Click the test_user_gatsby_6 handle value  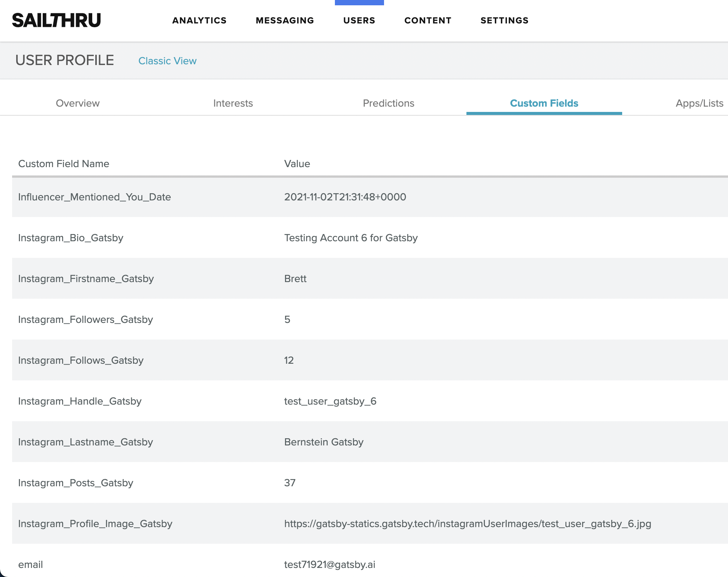pos(330,401)
